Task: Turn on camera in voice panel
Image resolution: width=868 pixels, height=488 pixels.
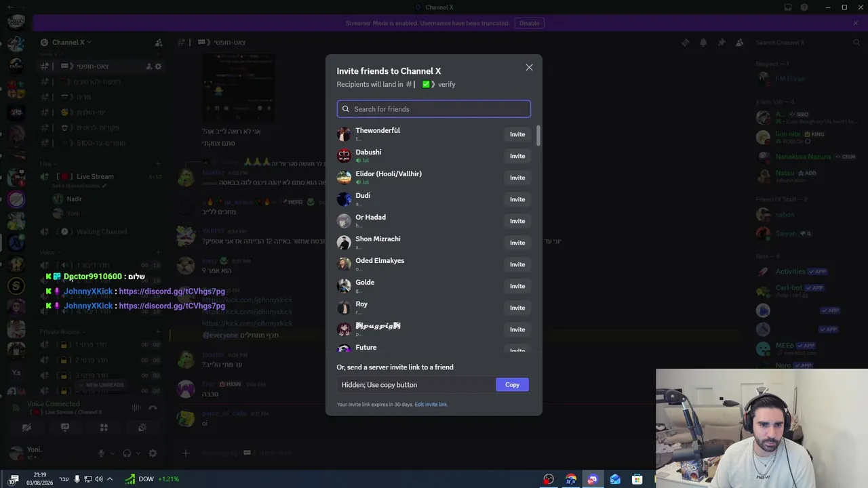Action: [x=26, y=428]
